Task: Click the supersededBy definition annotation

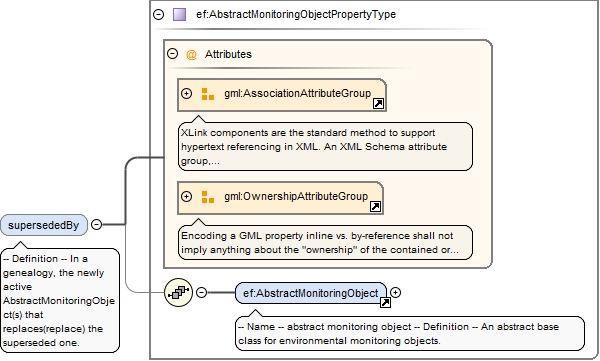Action: pos(60,301)
